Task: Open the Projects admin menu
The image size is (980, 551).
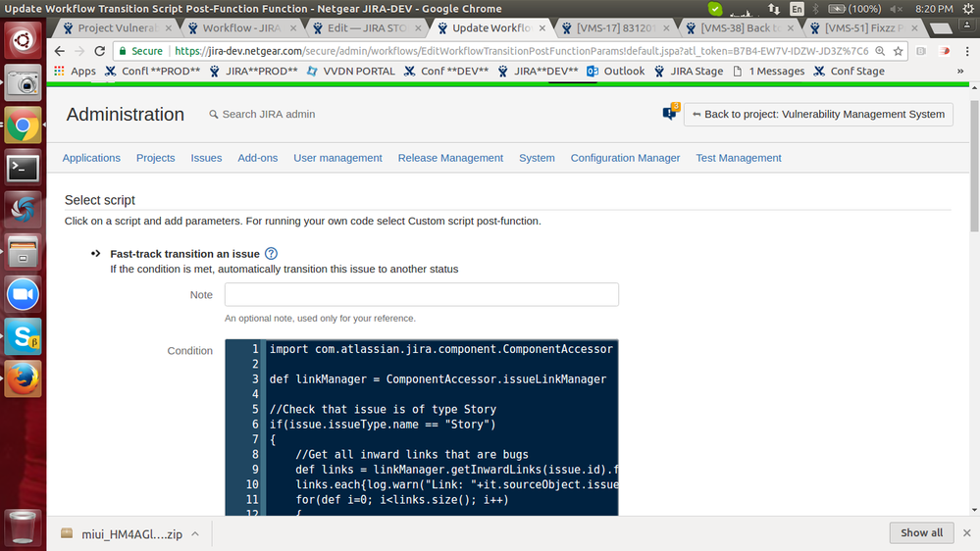Action: click(156, 158)
